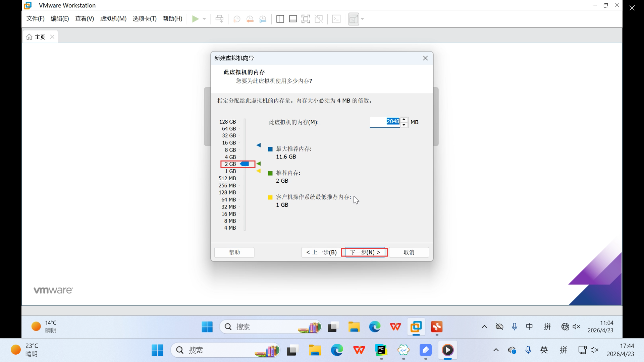Expand the stretch guest dropdown arrow
The width and height of the screenshot is (644, 362).
pos(363,19)
